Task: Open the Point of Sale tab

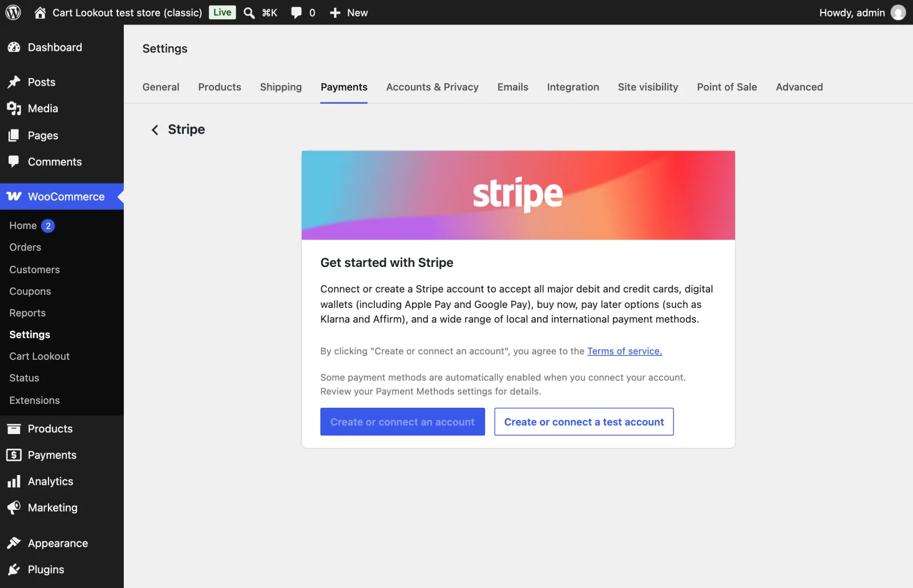Action: click(727, 87)
